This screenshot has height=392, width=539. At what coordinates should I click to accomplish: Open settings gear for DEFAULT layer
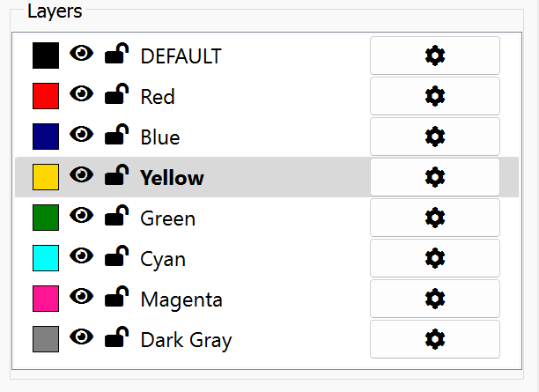(435, 55)
